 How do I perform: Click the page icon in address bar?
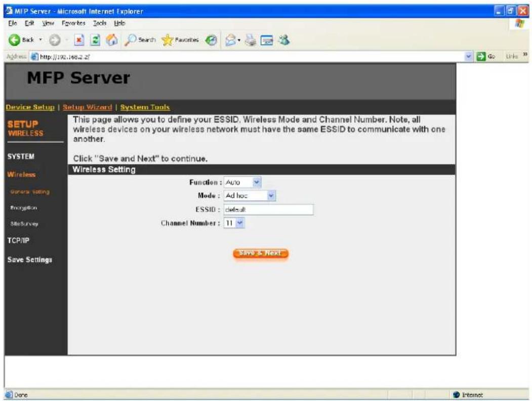pos(34,57)
